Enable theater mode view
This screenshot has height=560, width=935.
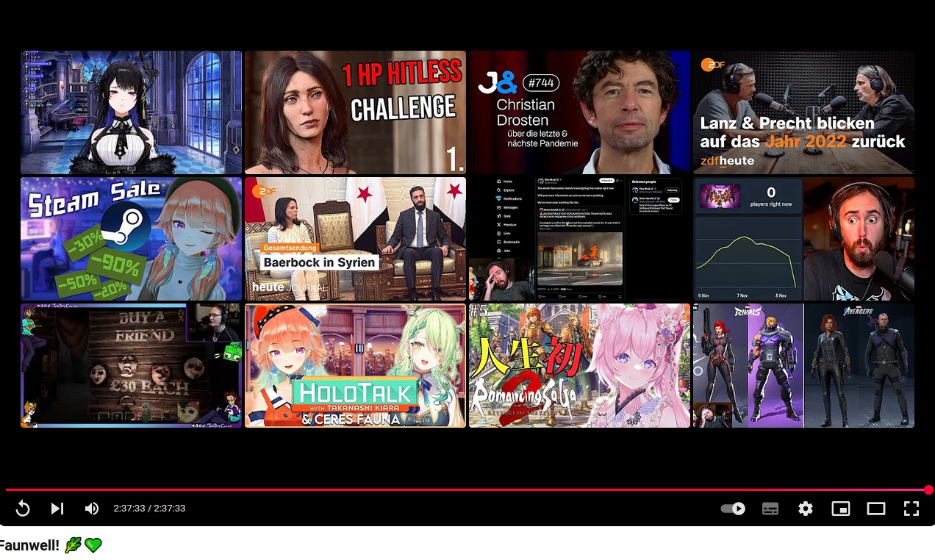pyautogui.click(x=876, y=509)
